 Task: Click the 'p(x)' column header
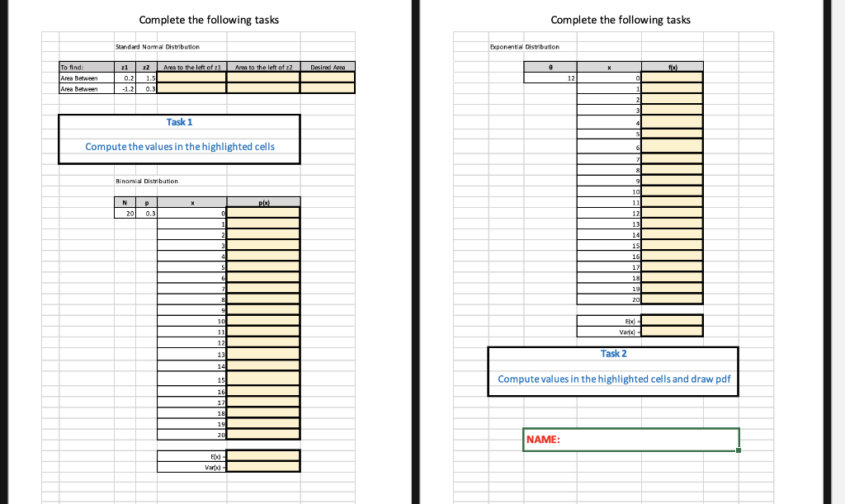pos(263,202)
